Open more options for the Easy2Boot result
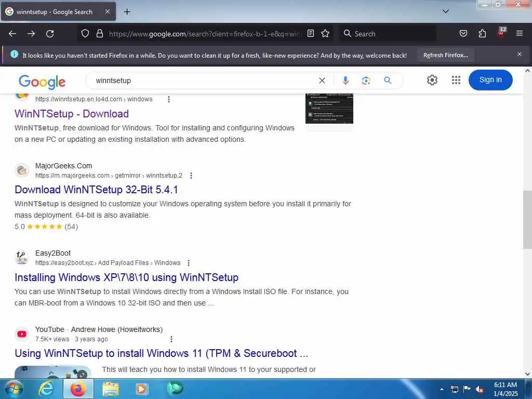This screenshot has width=532, height=399. (188, 262)
